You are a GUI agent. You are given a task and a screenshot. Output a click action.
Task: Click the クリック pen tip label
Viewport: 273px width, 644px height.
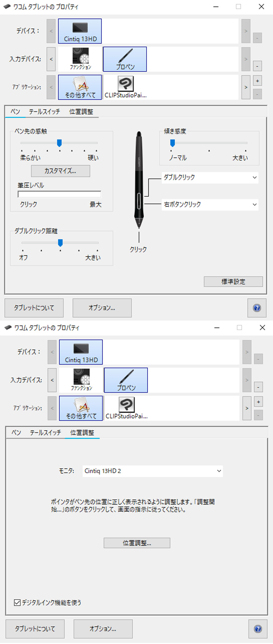tap(138, 249)
